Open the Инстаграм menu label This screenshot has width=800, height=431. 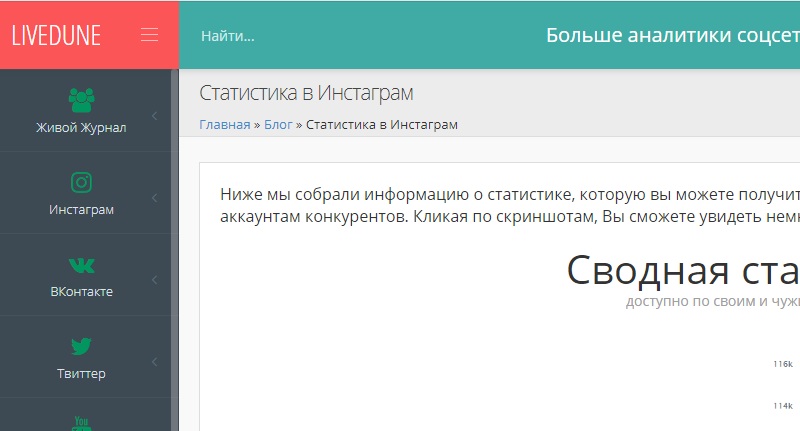tap(82, 210)
